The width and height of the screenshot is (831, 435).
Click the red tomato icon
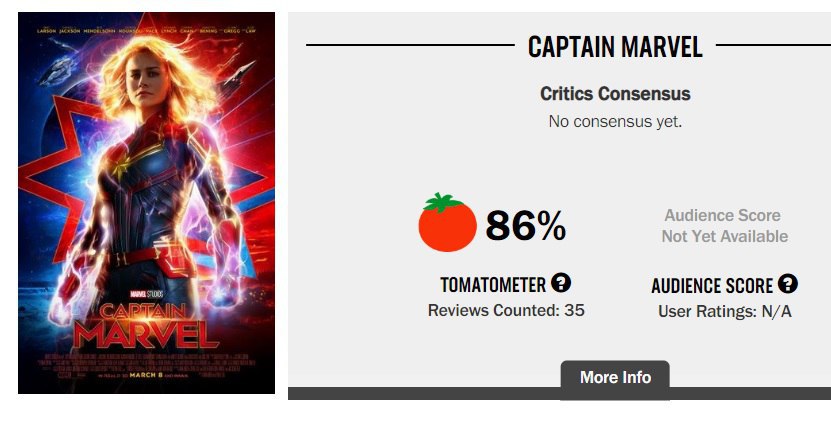[x=447, y=223]
